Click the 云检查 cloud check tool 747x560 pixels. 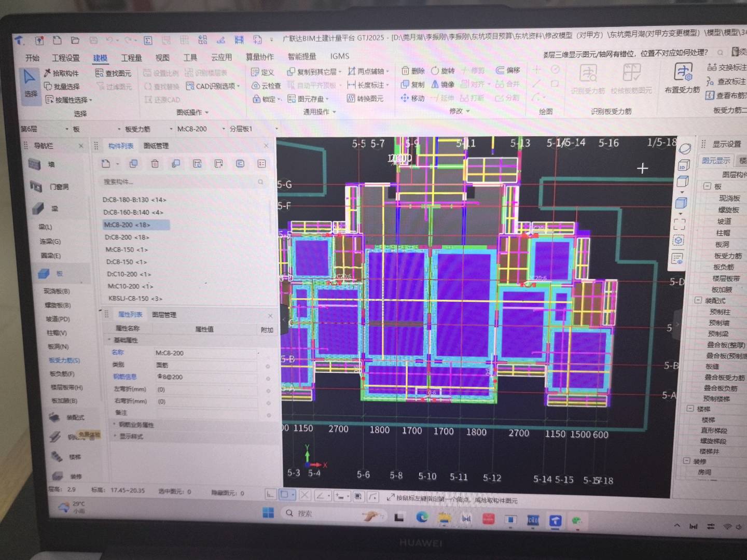tap(266, 86)
